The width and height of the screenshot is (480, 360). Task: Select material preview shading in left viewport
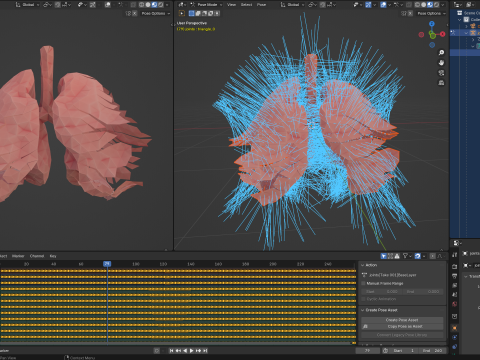tap(154, 5)
